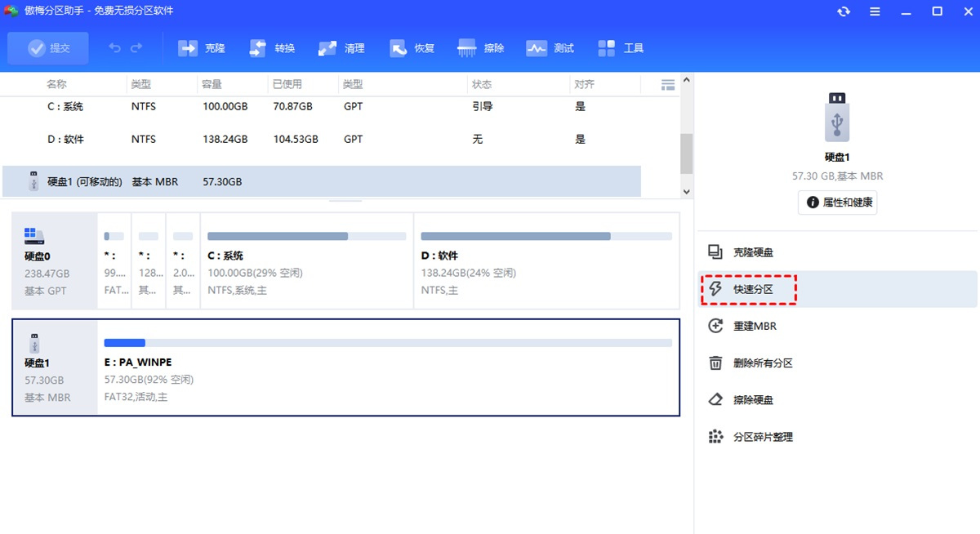Click the redo arrow in toolbar
Image resolution: width=980 pixels, height=534 pixels.
point(136,48)
